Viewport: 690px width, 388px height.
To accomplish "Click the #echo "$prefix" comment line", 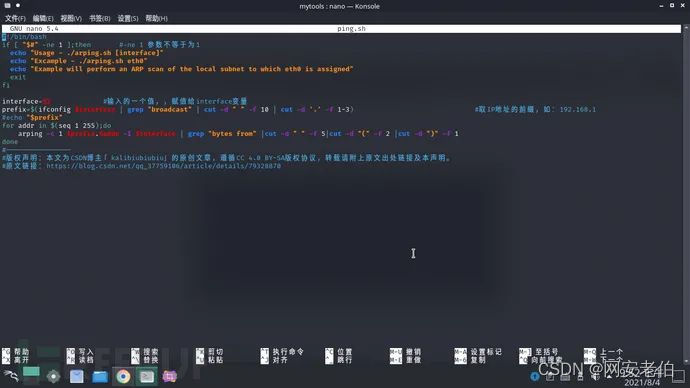I will coord(32,117).
